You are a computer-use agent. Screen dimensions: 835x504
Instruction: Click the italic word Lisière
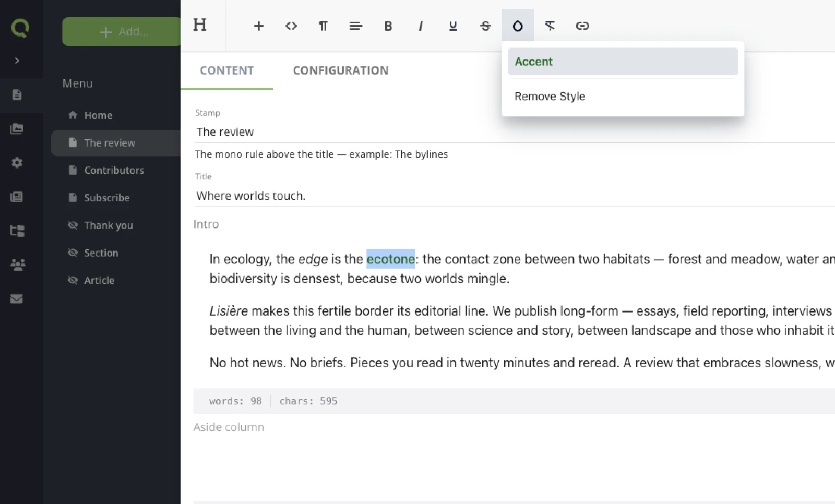(x=229, y=311)
